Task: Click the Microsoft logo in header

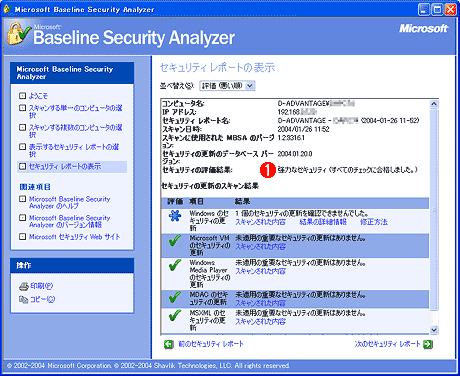Action: tap(423, 29)
